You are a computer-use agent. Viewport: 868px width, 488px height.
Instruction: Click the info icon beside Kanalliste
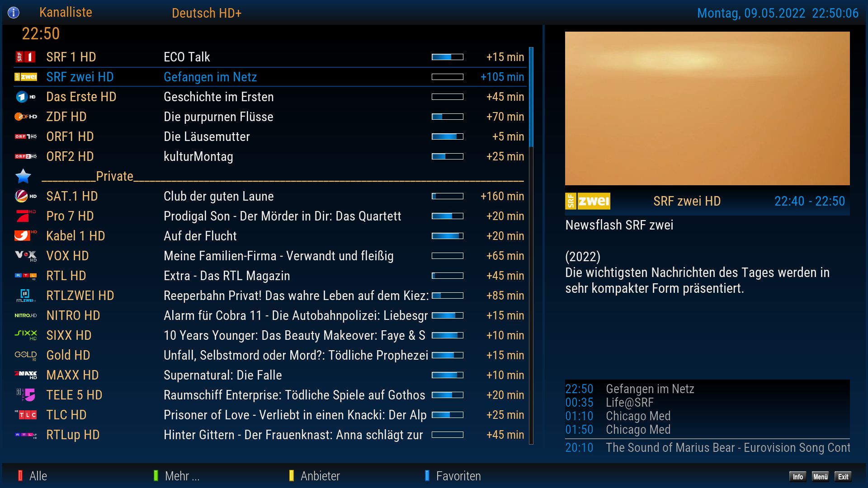[x=14, y=13]
